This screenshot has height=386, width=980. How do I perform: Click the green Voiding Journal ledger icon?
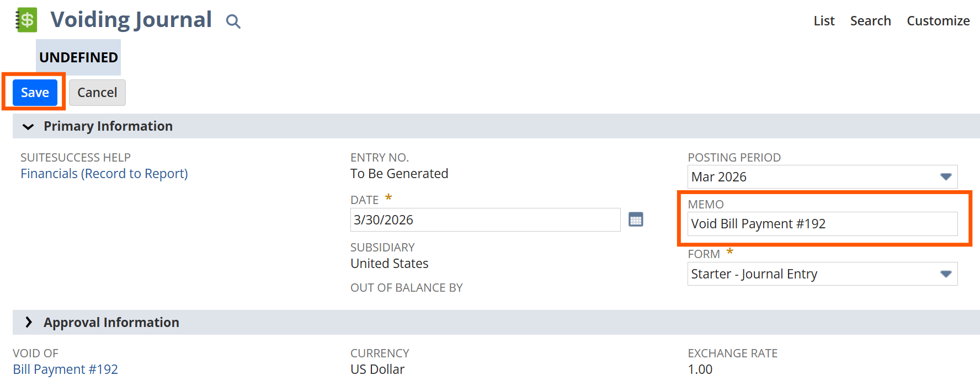pos(26,20)
